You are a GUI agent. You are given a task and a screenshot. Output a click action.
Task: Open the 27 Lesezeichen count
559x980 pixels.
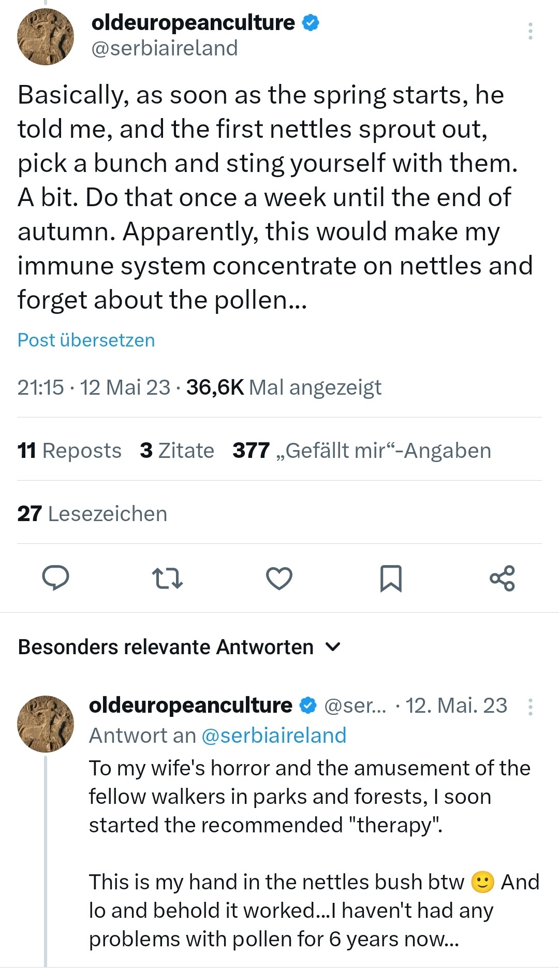coord(92,514)
